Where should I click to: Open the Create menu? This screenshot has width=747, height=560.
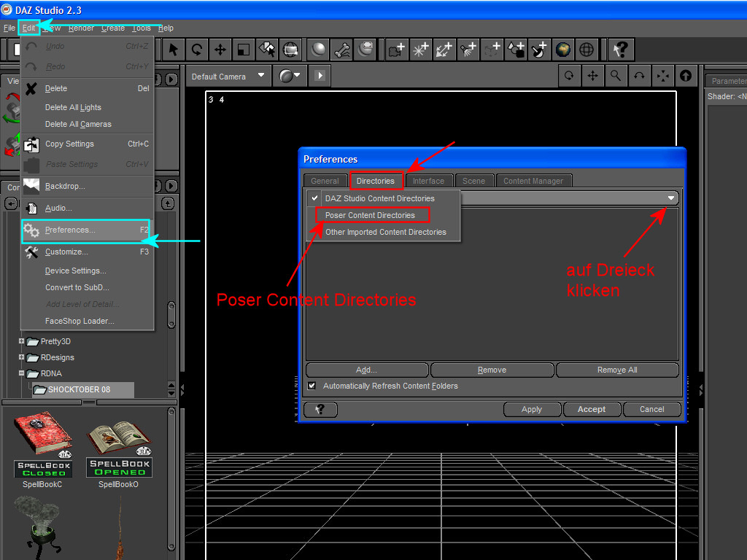tap(113, 28)
